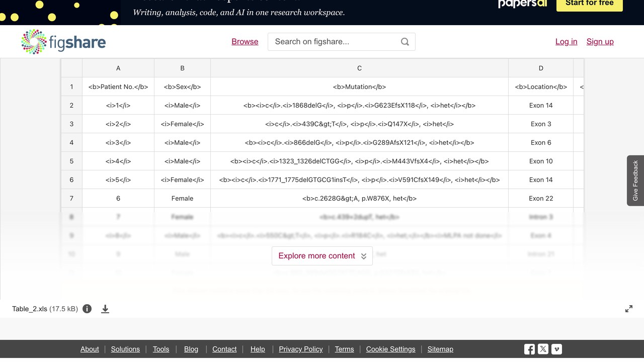Select column C header
This screenshot has height=362, width=644.
click(359, 68)
